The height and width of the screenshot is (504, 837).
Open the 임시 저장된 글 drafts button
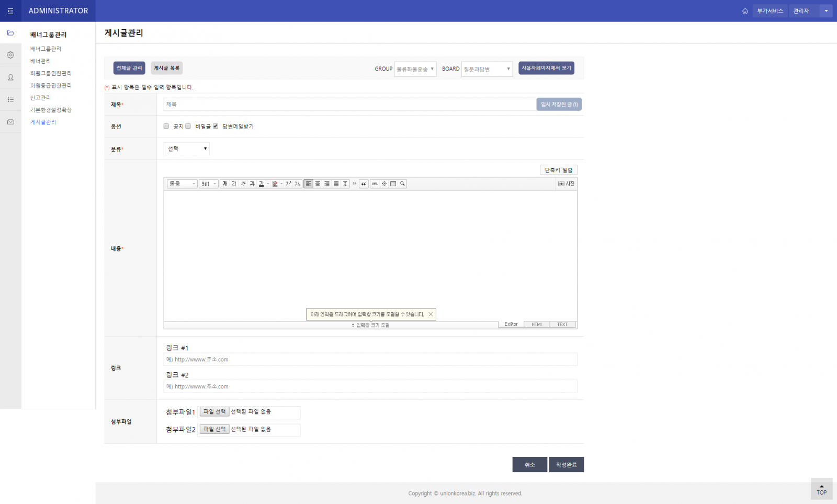pos(559,105)
